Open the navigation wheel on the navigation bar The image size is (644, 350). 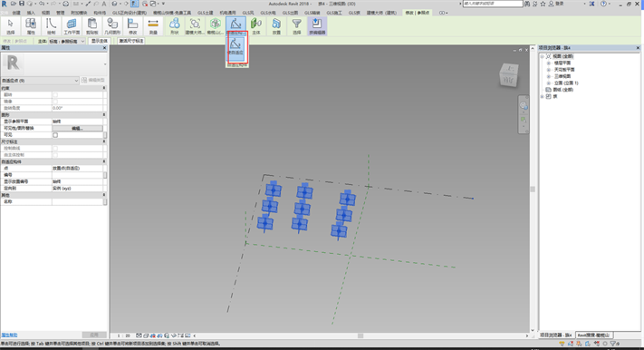coord(524,106)
